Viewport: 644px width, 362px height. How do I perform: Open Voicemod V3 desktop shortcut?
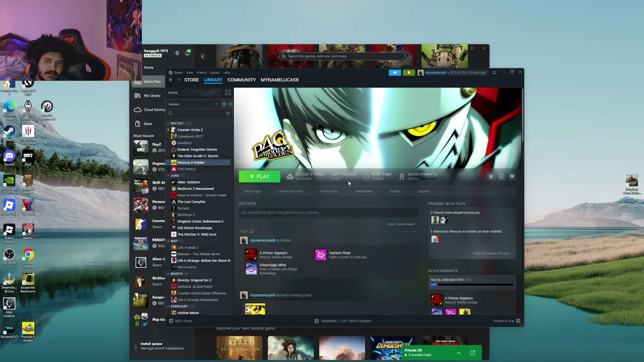[9, 331]
